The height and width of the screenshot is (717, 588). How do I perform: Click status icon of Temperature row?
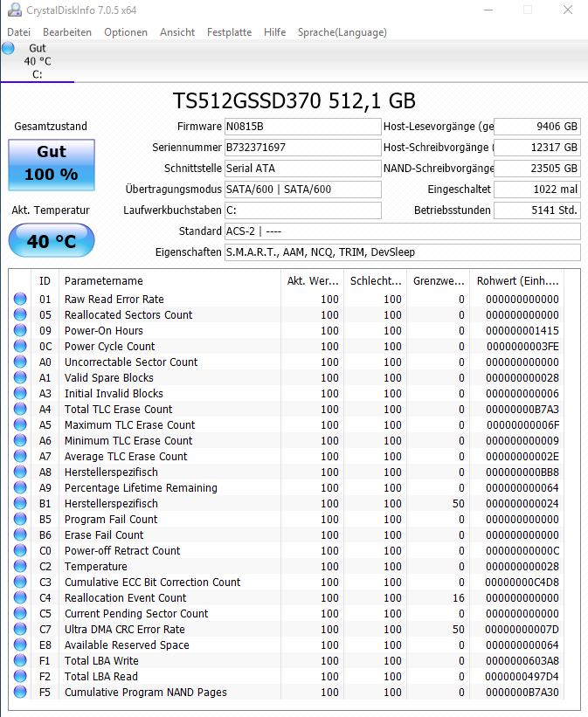[x=20, y=566]
